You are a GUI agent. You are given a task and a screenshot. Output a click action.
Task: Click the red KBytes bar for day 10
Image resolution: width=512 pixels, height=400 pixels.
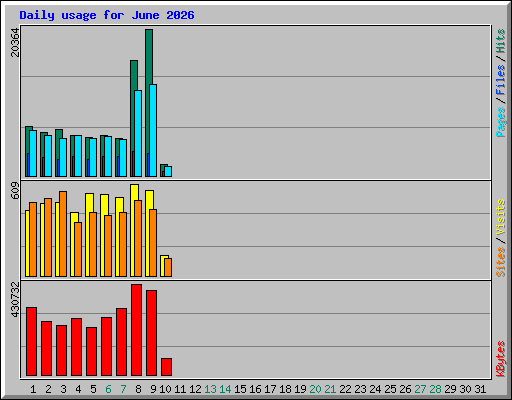(x=166, y=367)
